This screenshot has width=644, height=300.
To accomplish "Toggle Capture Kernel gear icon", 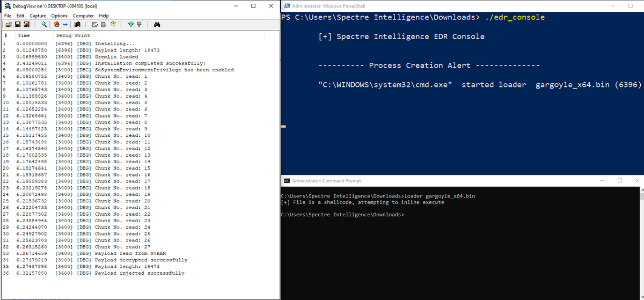I will (x=56, y=24).
